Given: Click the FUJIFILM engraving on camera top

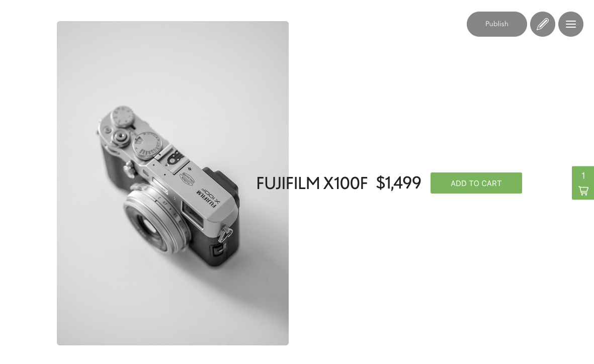Looking at the screenshot, I should pos(206,198).
